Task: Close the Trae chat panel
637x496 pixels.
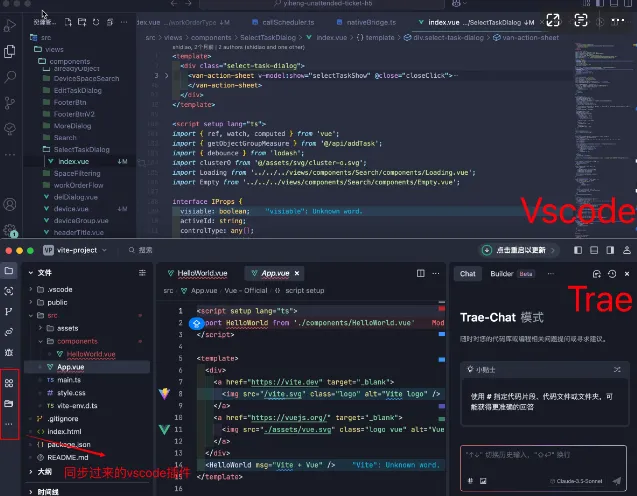Action: pos(627,274)
